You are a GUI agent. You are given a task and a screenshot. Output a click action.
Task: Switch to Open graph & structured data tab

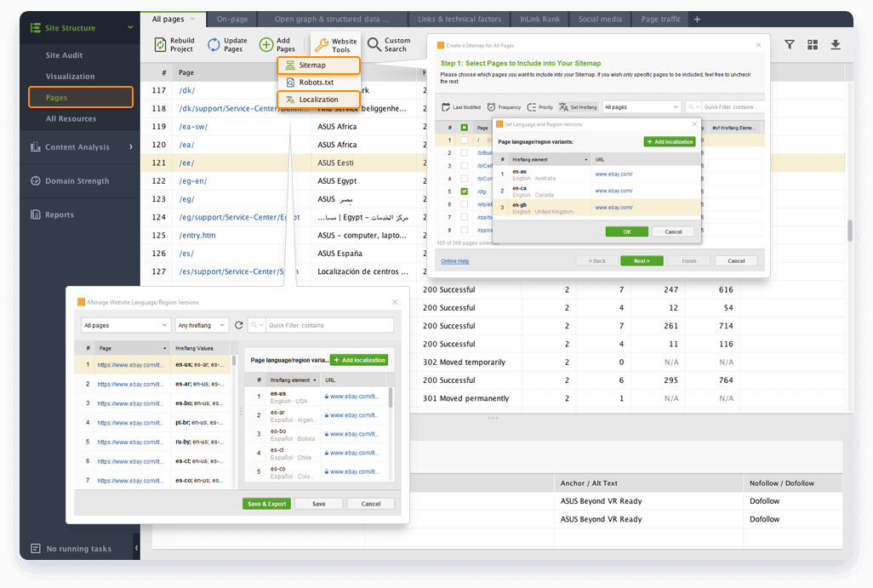[332, 19]
